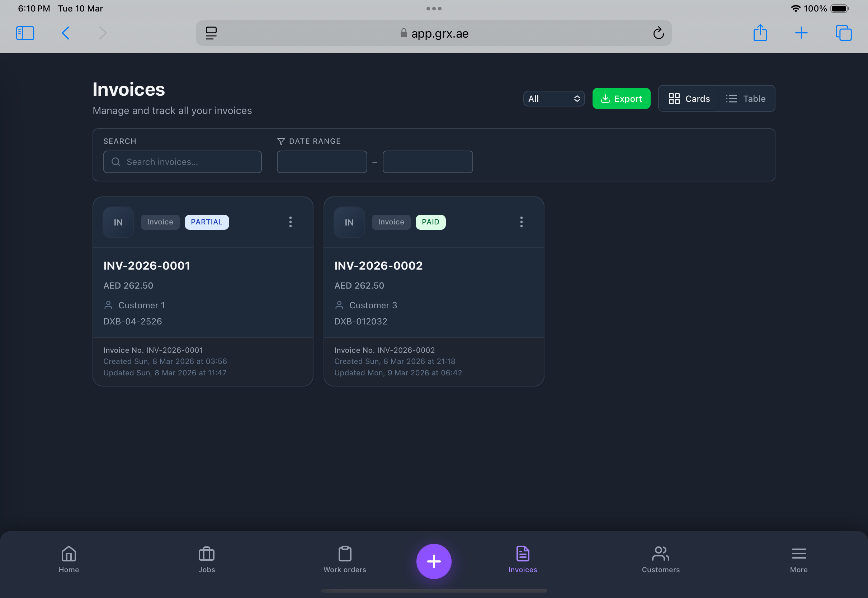The width and height of the screenshot is (868, 598).
Task: Open options menu on INV-2026-0001 card
Action: pyautogui.click(x=291, y=222)
